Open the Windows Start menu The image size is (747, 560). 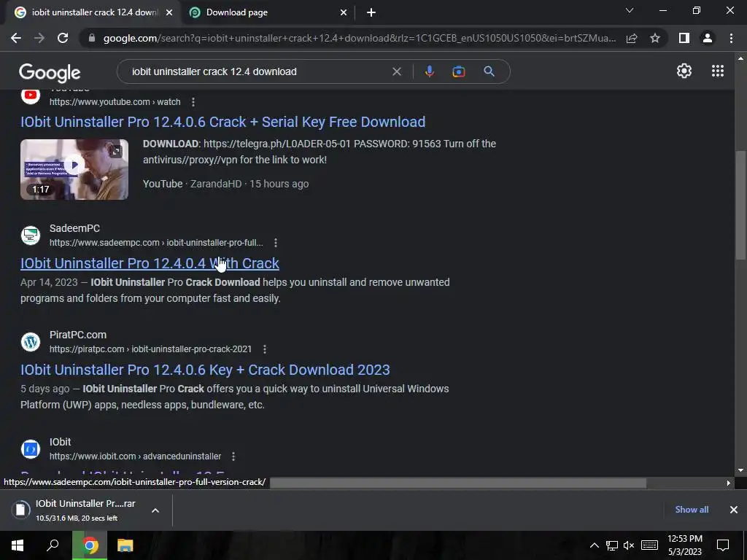pyautogui.click(x=18, y=545)
